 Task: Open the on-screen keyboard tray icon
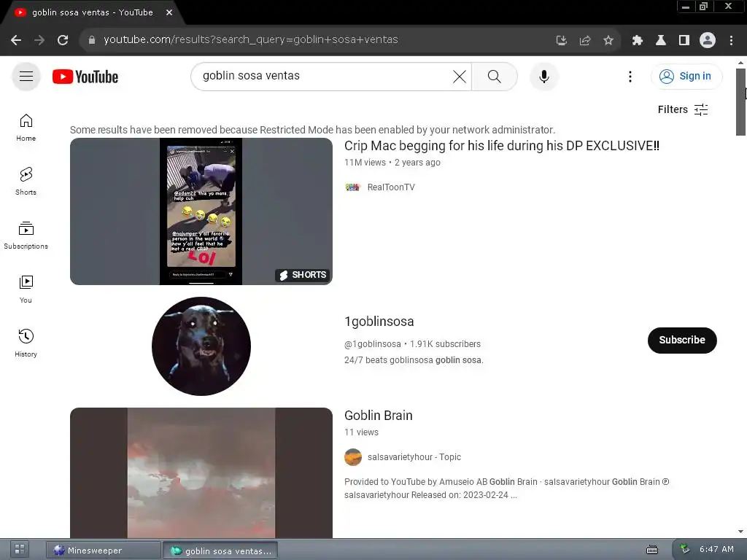tap(651, 550)
